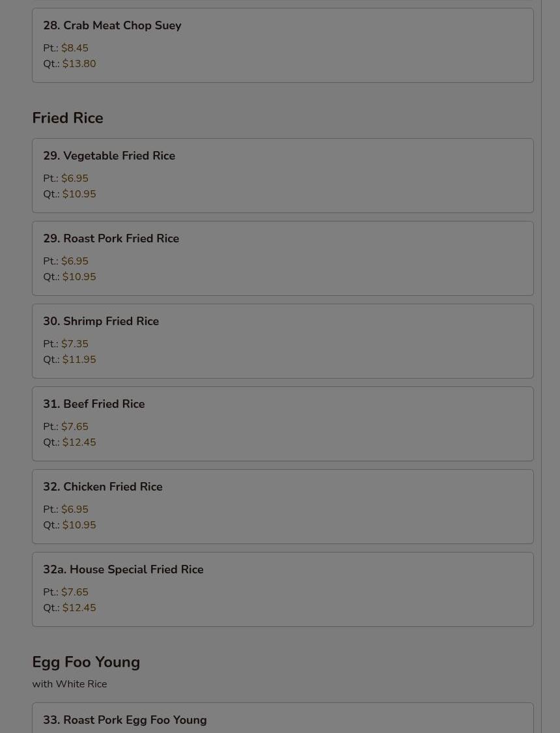560x733 pixels.
Task: Pick the Chicken Fried Rice card
Action: click(x=283, y=506)
